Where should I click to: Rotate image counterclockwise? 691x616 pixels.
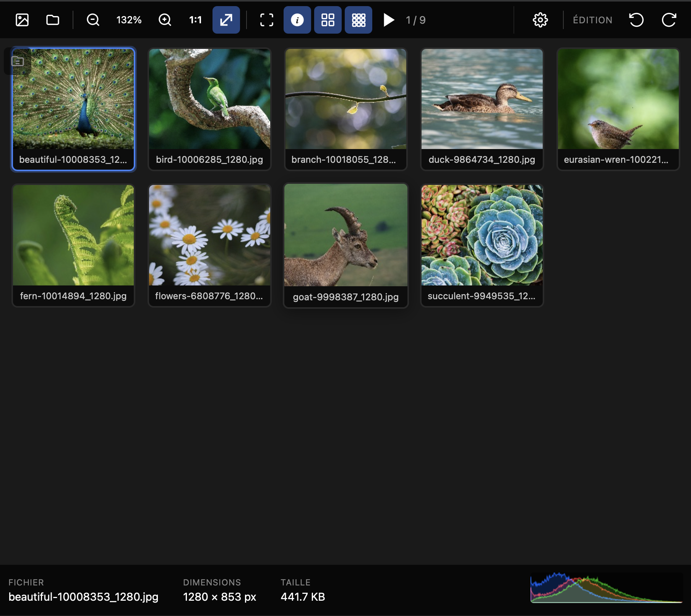click(x=636, y=20)
